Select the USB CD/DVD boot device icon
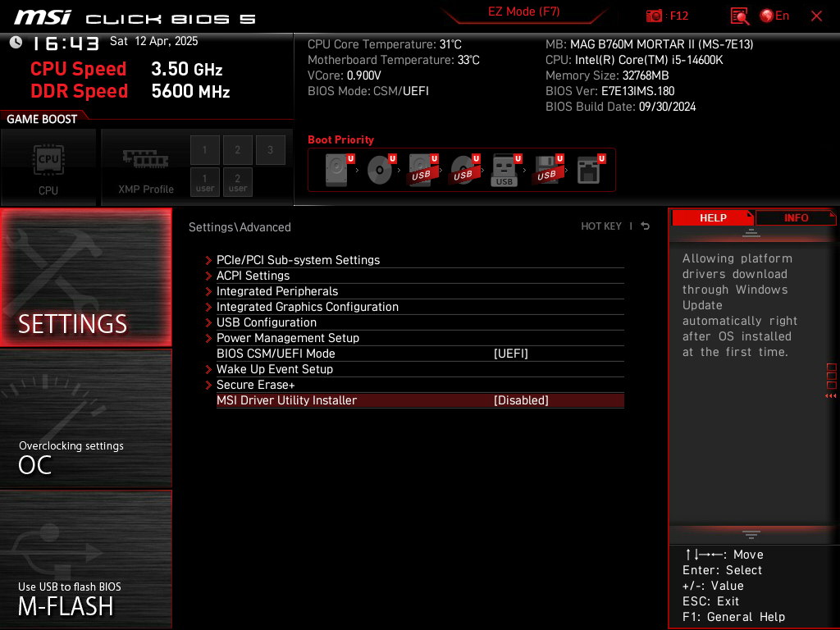Screen dimensions: 840x630 [465, 170]
